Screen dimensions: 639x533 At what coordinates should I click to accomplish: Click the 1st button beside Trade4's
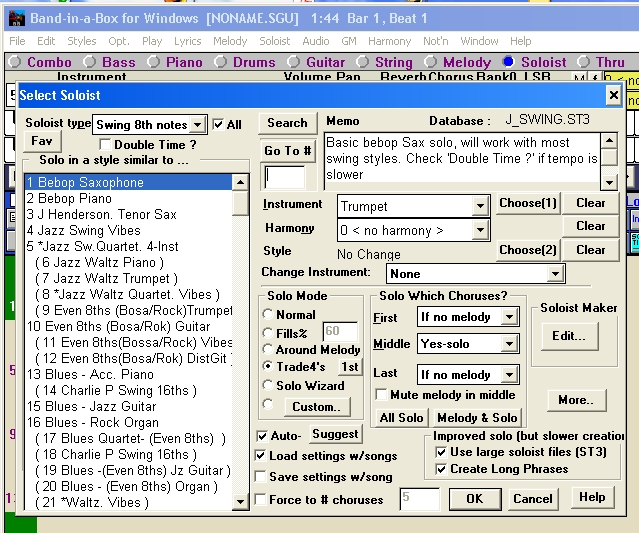tap(350, 367)
